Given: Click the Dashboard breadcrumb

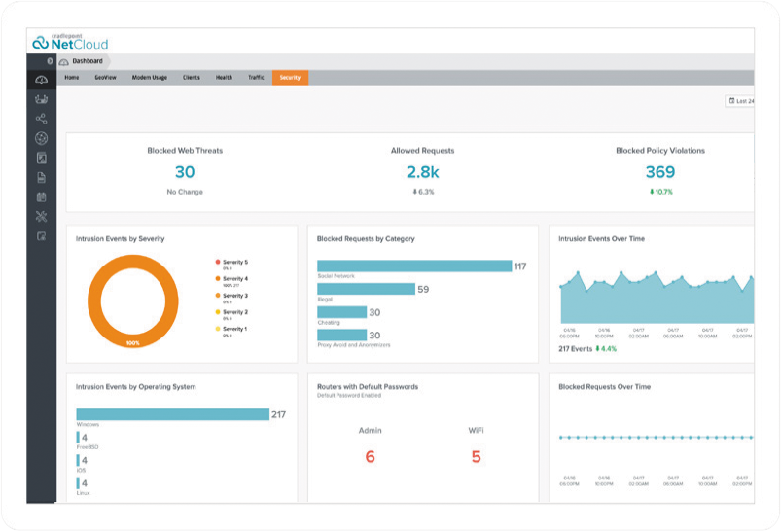Looking at the screenshot, I should [x=87, y=61].
